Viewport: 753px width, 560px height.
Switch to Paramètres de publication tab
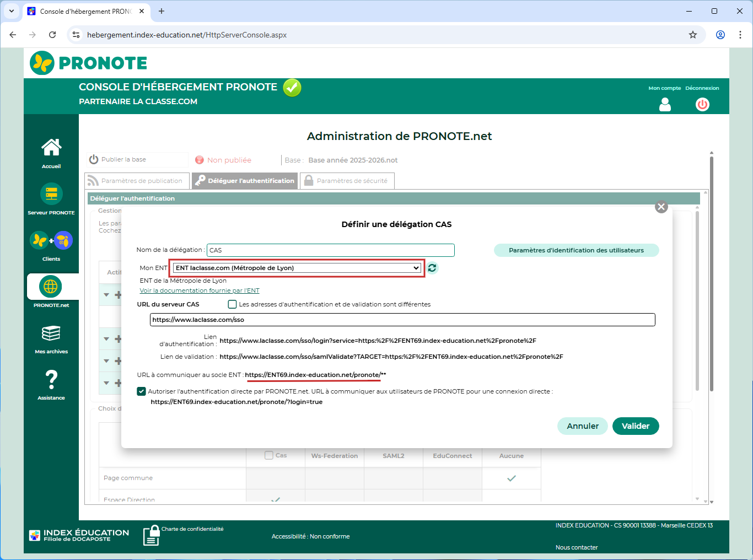137,181
